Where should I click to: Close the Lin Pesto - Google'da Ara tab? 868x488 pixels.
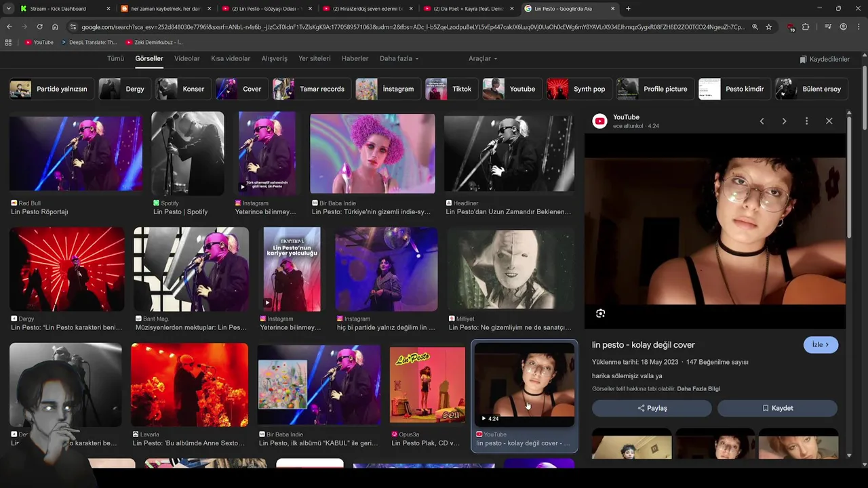(613, 9)
